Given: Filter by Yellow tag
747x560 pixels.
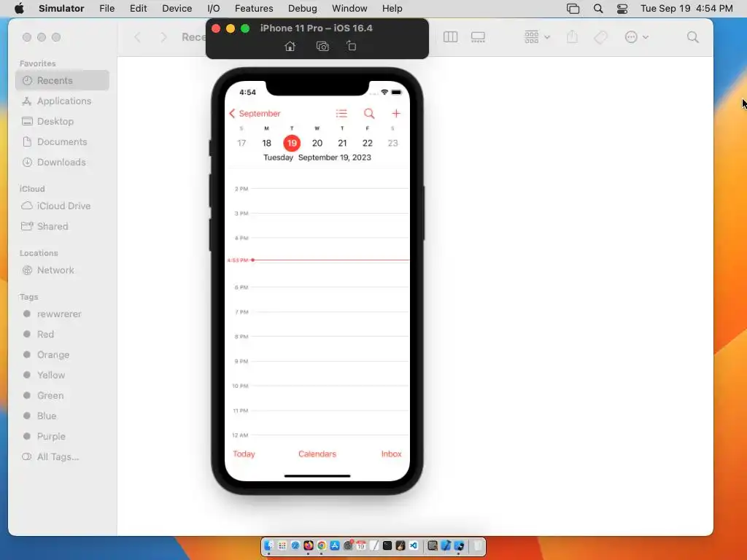Looking at the screenshot, I should (x=63, y=376).
